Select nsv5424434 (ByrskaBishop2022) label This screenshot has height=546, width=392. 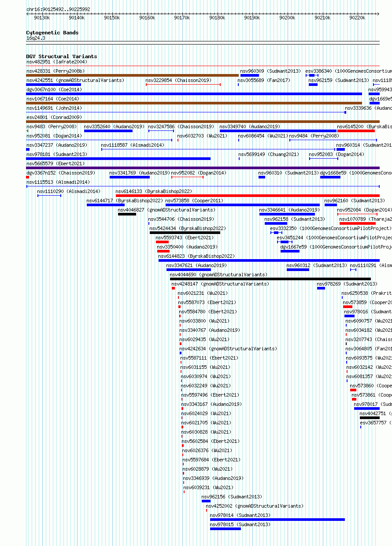[188, 228]
